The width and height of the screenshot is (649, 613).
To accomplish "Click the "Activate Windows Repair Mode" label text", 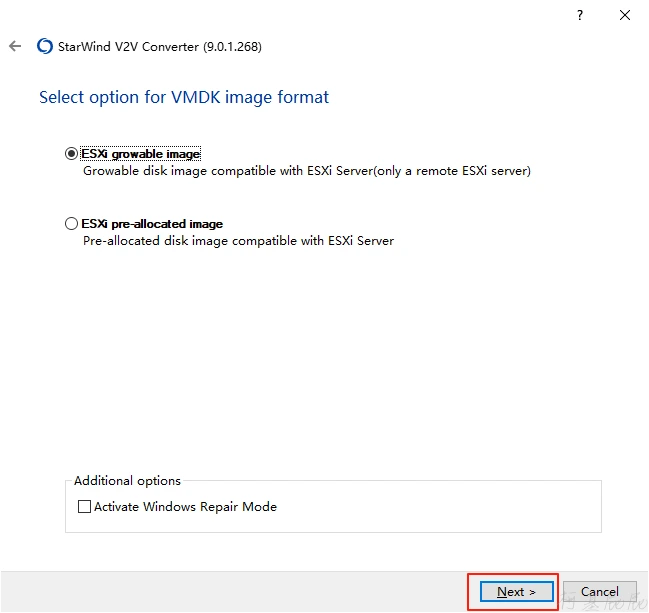I will [185, 507].
